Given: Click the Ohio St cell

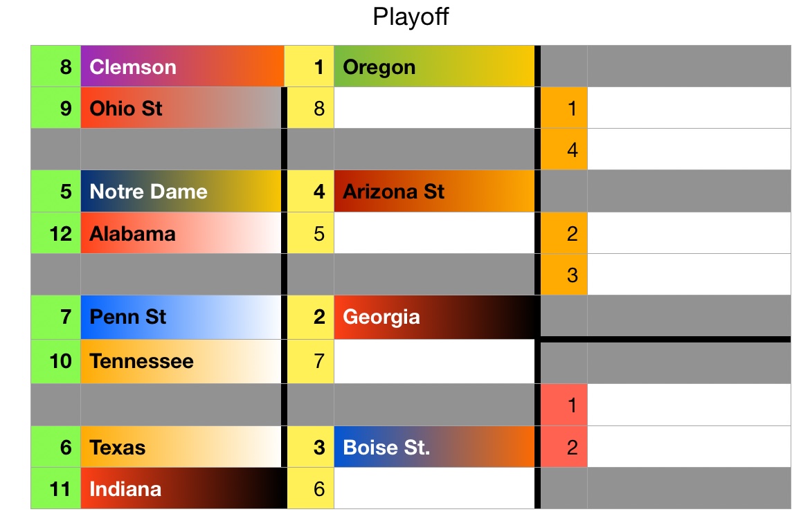Looking at the screenshot, I should click(181, 108).
